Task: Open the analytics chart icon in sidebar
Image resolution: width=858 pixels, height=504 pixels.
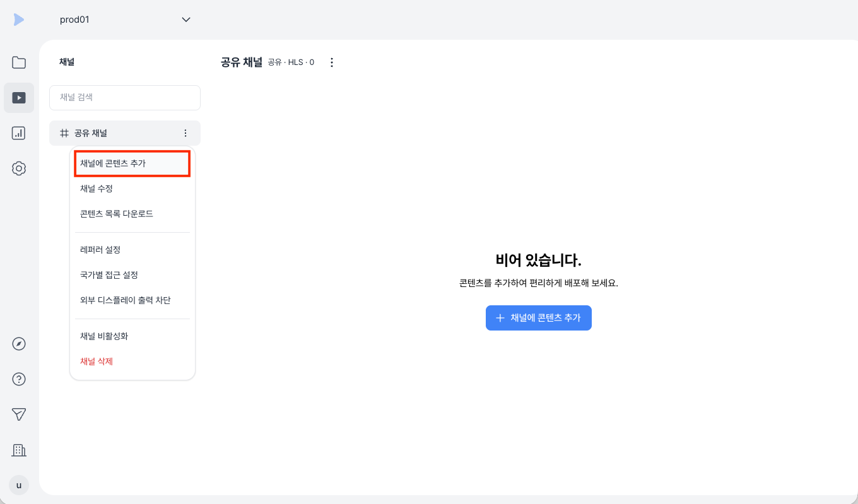Action: (19, 133)
